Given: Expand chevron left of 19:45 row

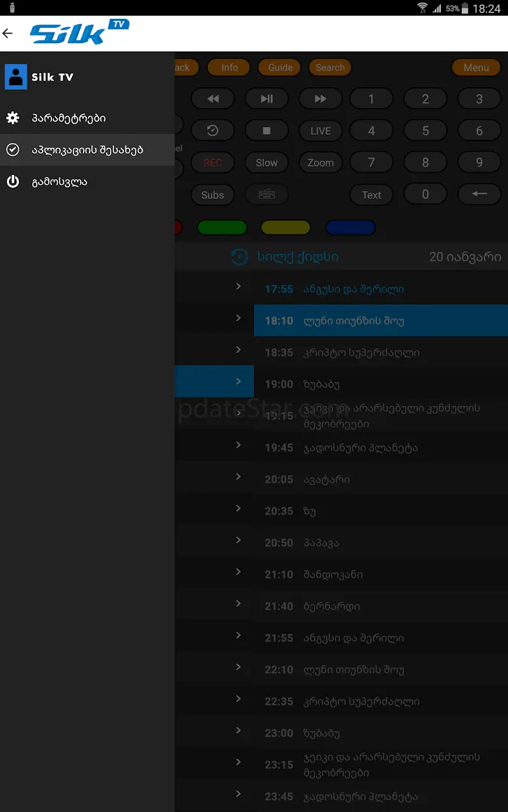Looking at the screenshot, I should pyautogui.click(x=238, y=445).
